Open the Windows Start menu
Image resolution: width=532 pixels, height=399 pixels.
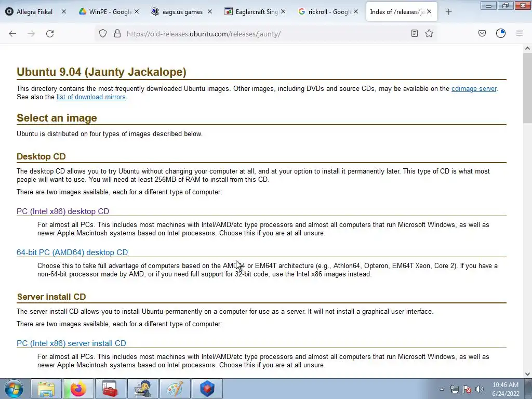click(14, 389)
